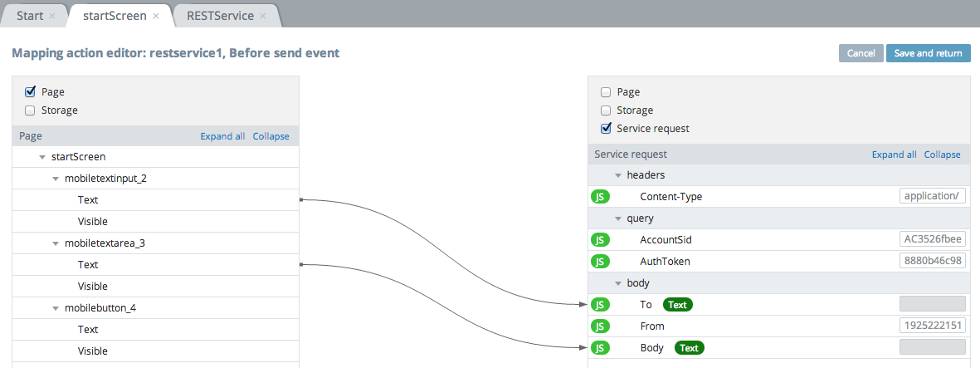The image size is (980, 368).
Task: Close the startScreen tab with x
Action: (156, 16)
